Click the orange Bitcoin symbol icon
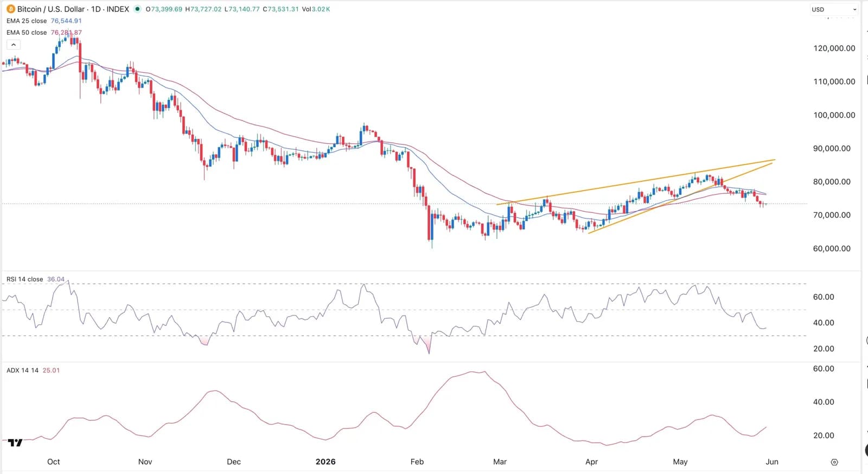 click(x=10, y=9)
